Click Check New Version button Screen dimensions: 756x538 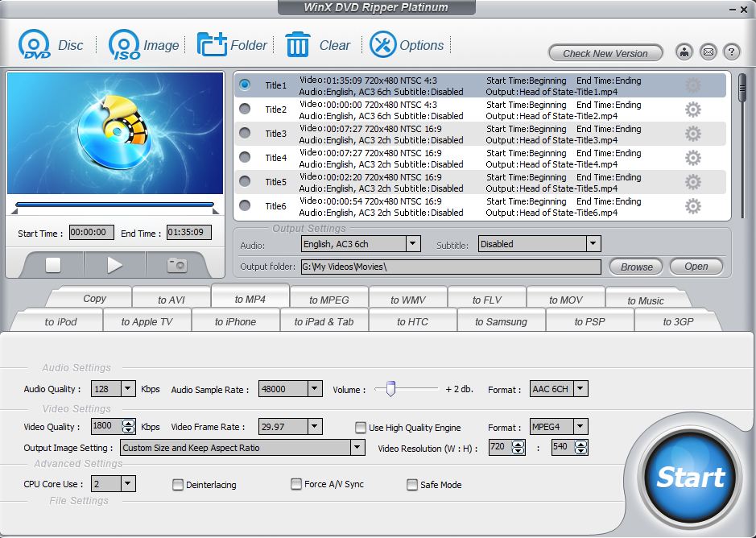pos(605,53)
